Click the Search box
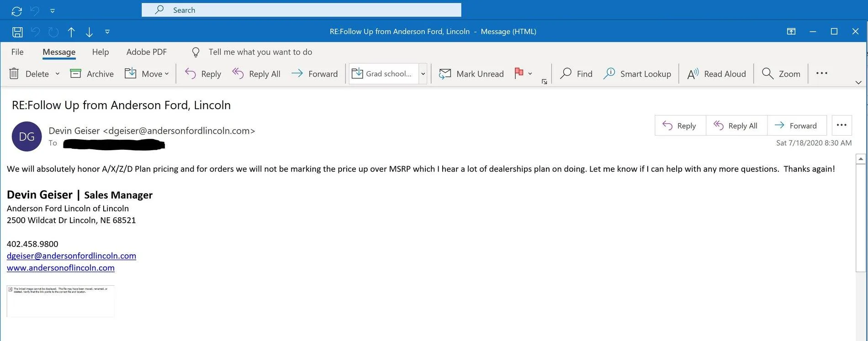Image resolution: width=868 pixels, height=341 pixels. tap(302, 10)
